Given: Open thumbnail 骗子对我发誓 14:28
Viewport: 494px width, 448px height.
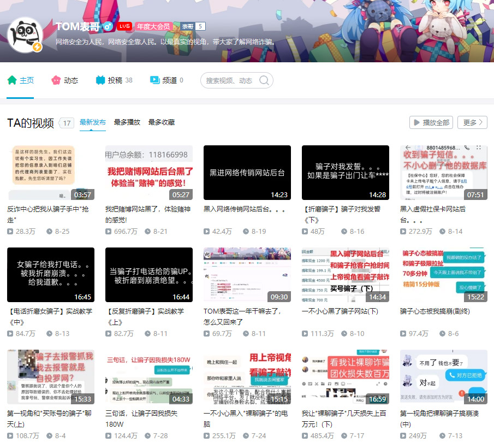Looking at the screenshot, I should click(346, 173).
